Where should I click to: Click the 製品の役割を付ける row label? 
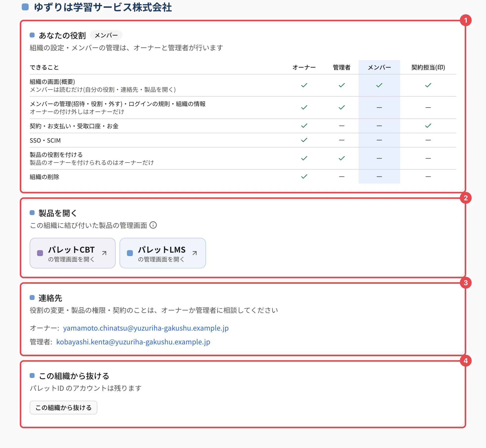[x=56, y=155]
